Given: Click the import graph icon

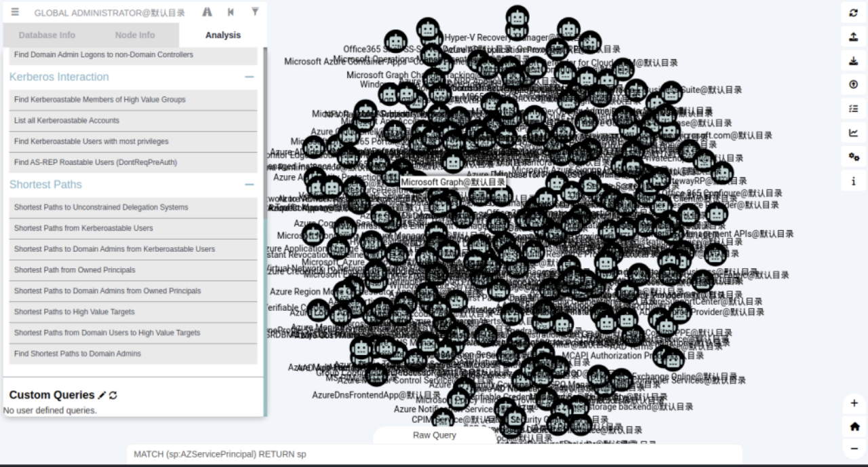Looking at the screenshot, I should pos(854,61).
